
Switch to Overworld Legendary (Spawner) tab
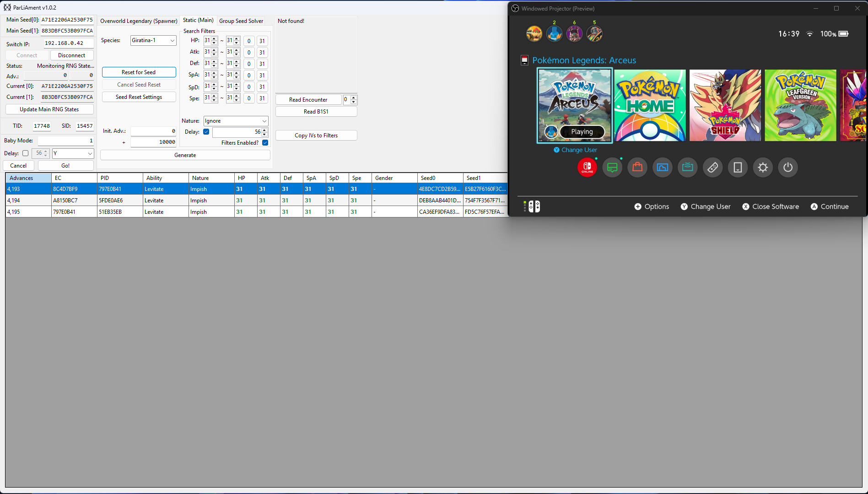click(139, 21)
